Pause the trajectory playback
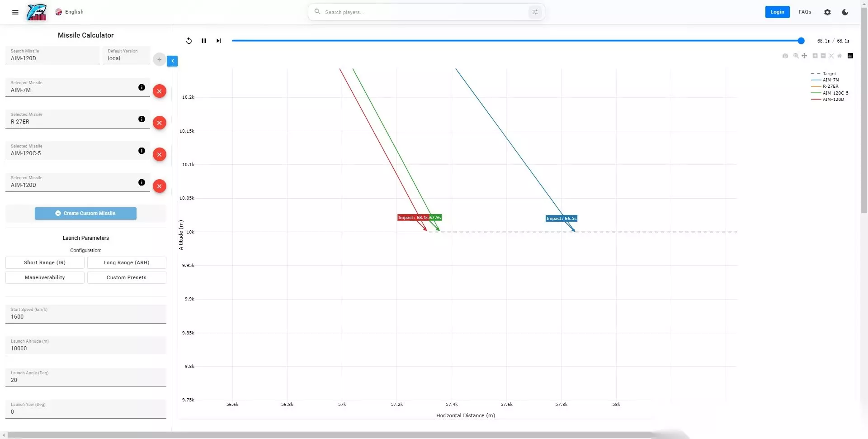Viewport: 868px width, 439px height. pyautogui.click(x=204, y=41)
